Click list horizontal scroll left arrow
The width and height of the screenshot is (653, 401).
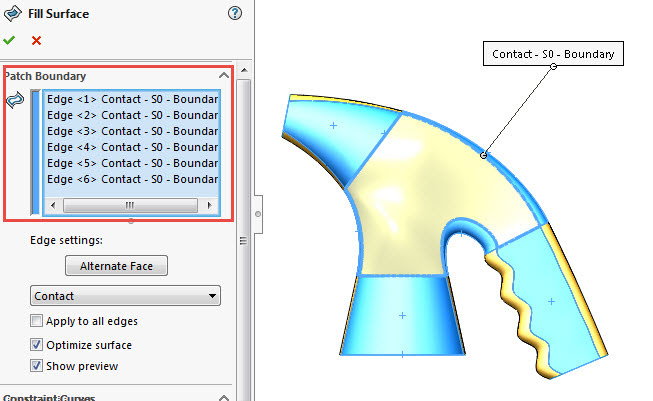point(53,205)
